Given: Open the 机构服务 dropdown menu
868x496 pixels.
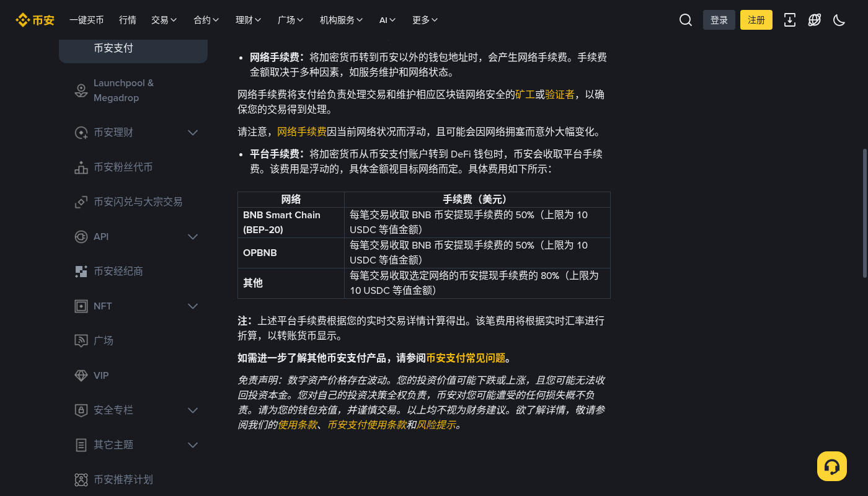Looking at the screenshot, I should [342, 20].
